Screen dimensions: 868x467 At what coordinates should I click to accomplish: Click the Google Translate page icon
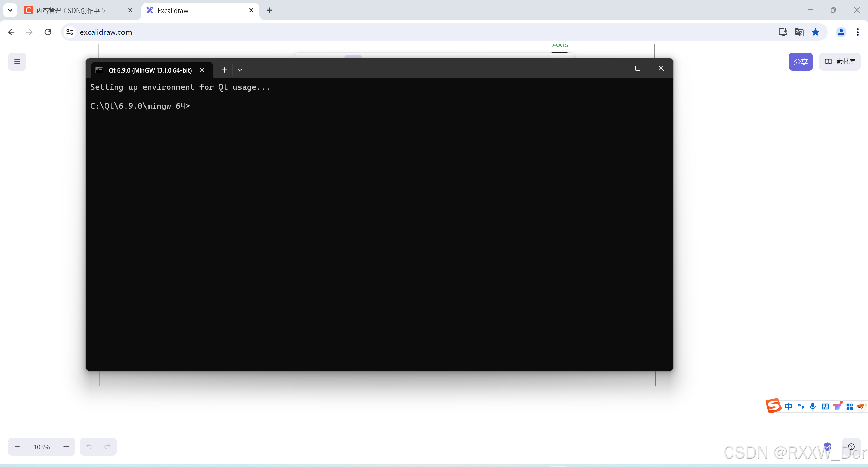tap(799, 32)
